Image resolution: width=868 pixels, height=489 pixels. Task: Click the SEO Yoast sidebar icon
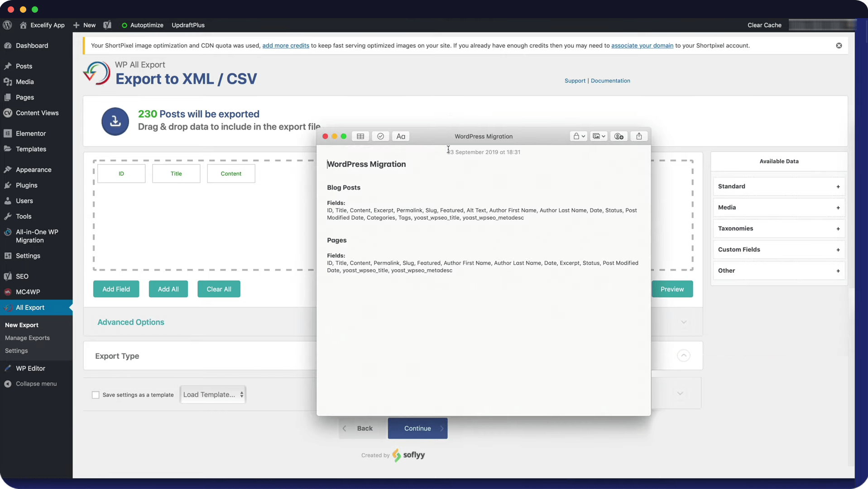pyautogui.click(x=8, y=276)
